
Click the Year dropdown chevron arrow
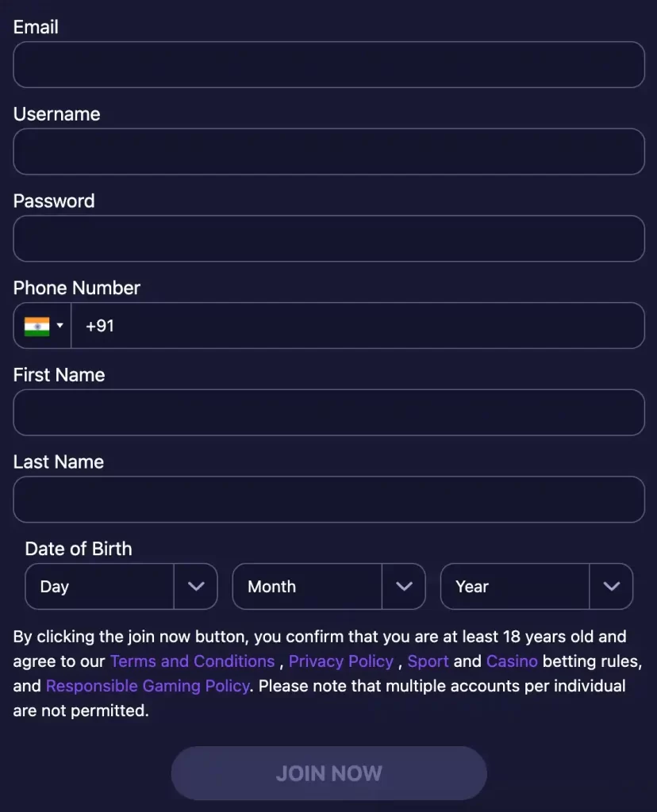612,587
